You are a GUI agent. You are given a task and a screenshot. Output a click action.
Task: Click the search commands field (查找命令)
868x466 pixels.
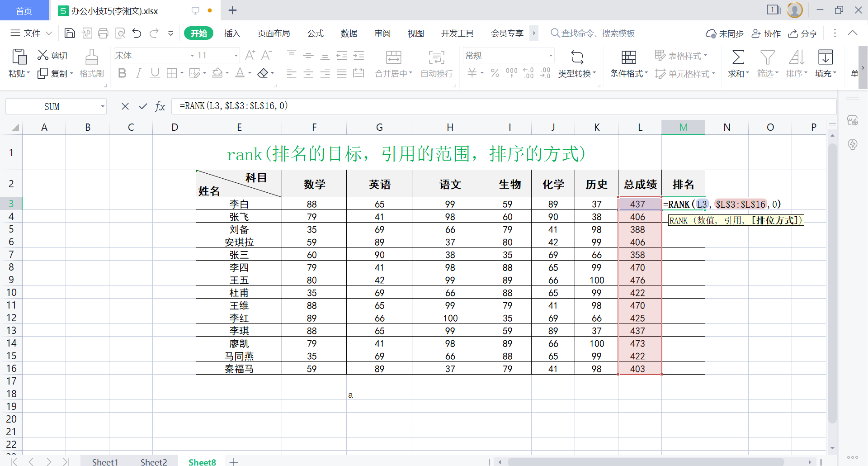[x=597, y=33]
